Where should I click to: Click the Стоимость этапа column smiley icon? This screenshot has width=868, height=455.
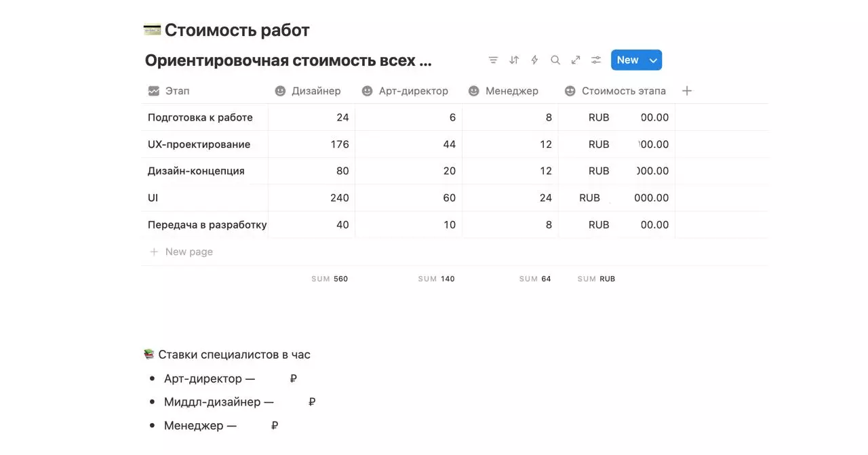pyautogui.click(x=570, y=91)
